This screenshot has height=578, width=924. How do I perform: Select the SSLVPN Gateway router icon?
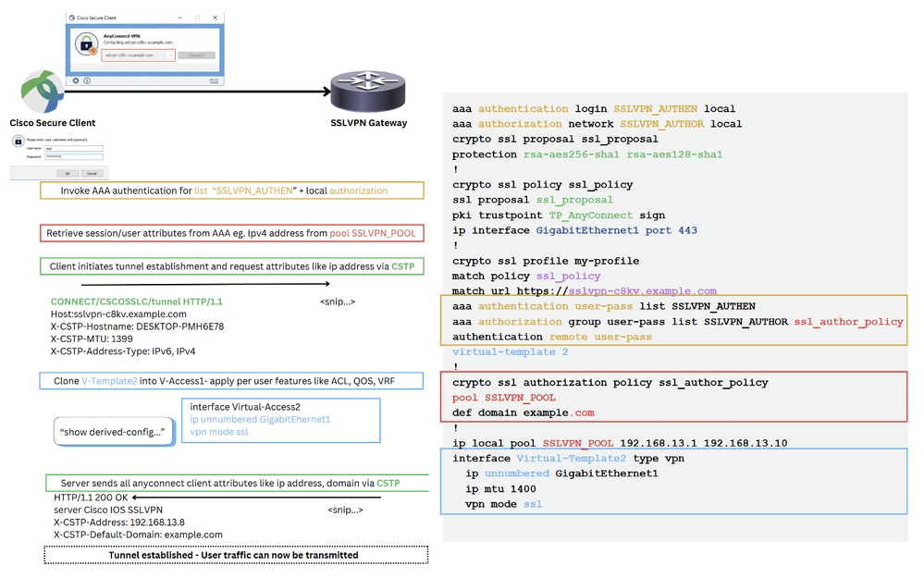(x=368, y=92)
